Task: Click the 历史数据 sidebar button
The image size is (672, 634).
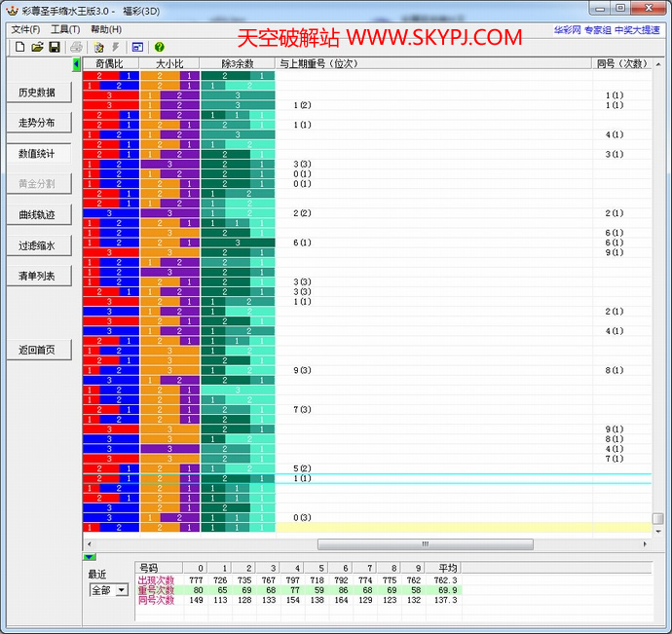Action: [x=37, y=93]
